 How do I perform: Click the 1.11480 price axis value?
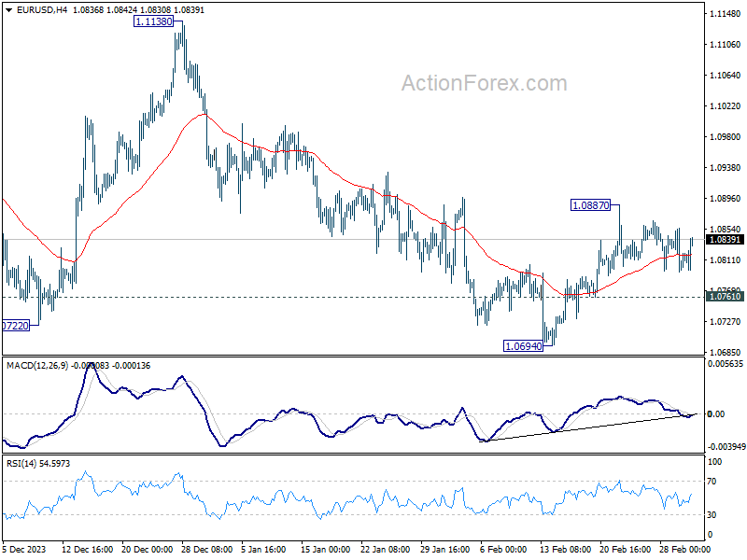click(726, 14)
